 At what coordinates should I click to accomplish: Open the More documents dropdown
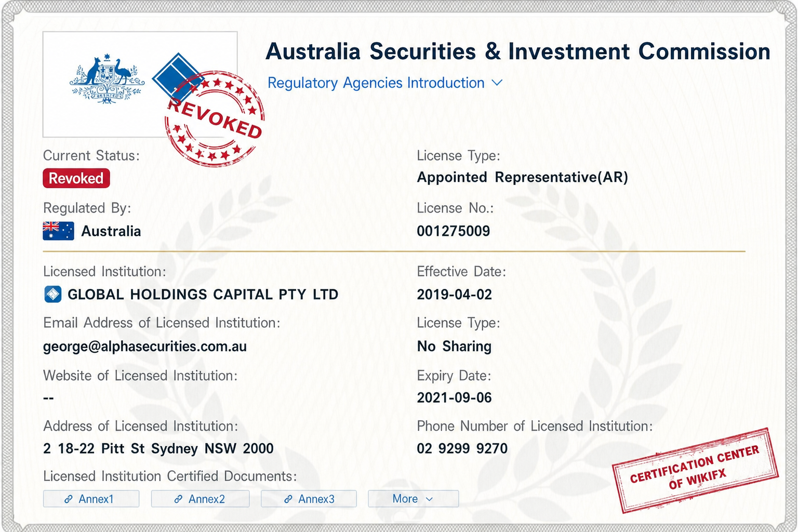click(x=413, y=499)
